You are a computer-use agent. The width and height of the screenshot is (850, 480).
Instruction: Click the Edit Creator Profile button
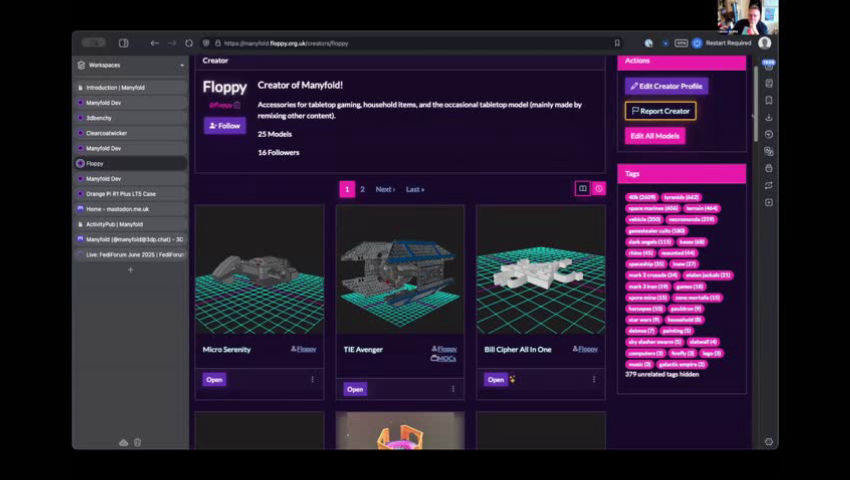click(x=666, y=86)
